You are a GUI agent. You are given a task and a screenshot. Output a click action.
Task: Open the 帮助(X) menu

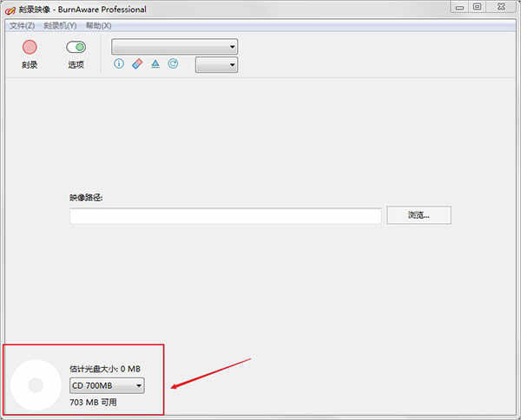(x=98, y=25)
